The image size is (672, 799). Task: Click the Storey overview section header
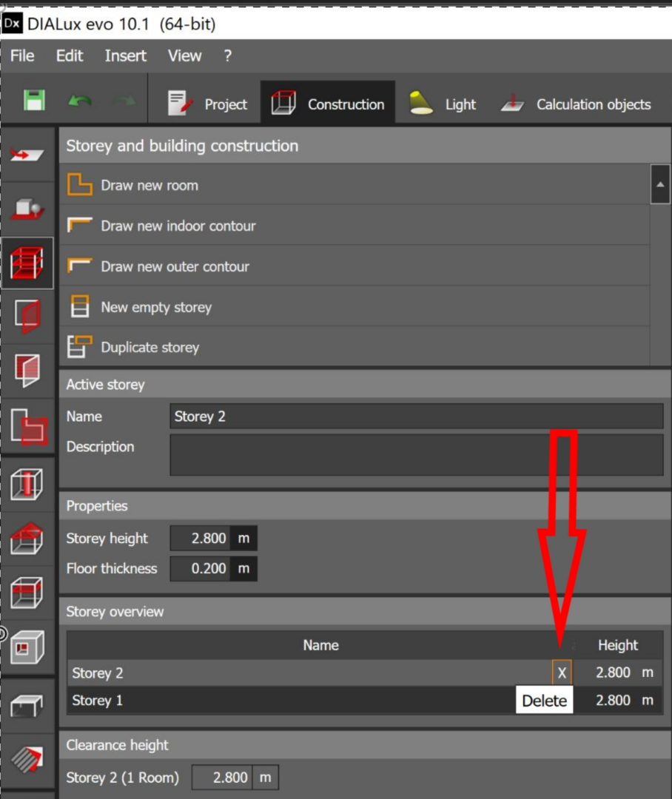(x=365, y=612)
